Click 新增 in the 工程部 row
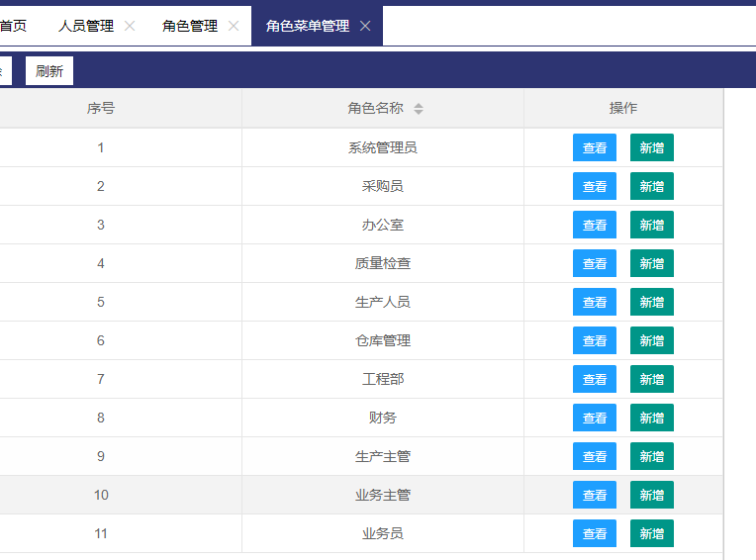Image resolution: width=756 pixels, height=560 pixels. coord(652,379)
